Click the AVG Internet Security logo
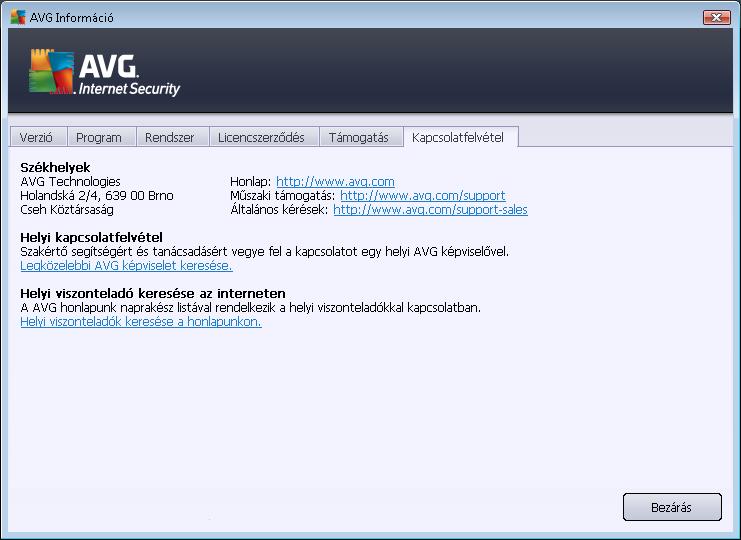This screenshot has width=741, height=540. coord(104,72)
